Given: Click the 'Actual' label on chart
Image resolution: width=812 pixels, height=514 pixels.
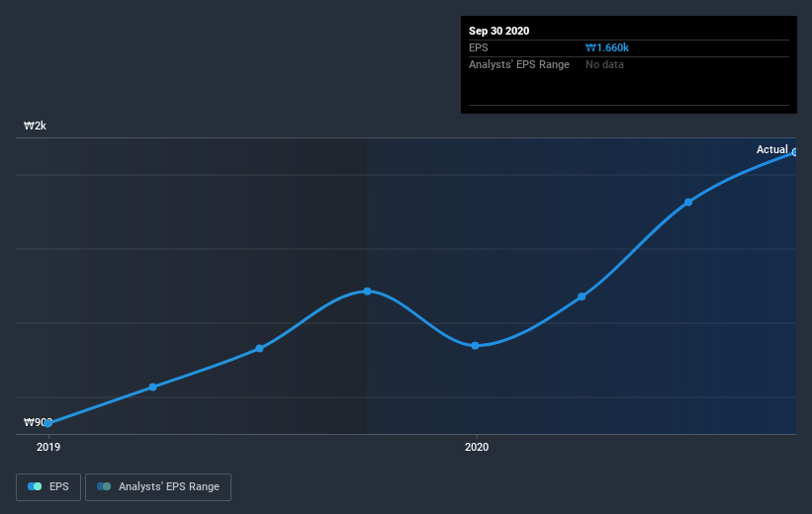Looking at the screenshot, I should tap(771, 149).
